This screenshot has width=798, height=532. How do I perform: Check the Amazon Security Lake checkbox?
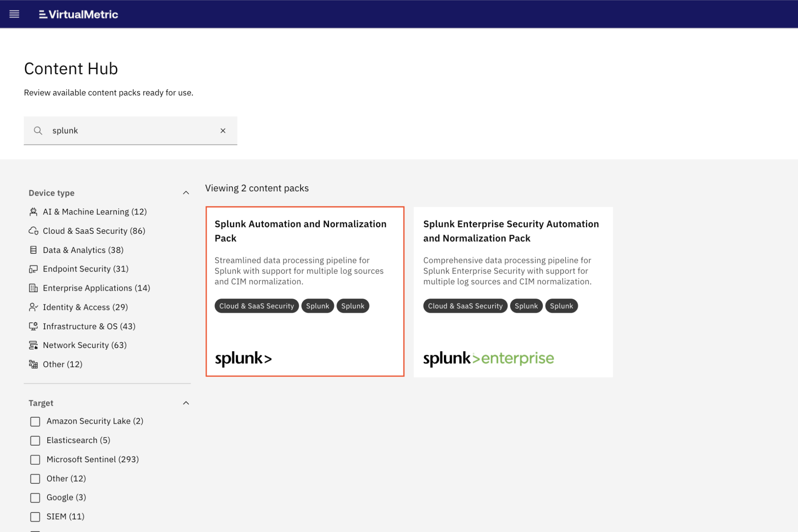point(35,422)
